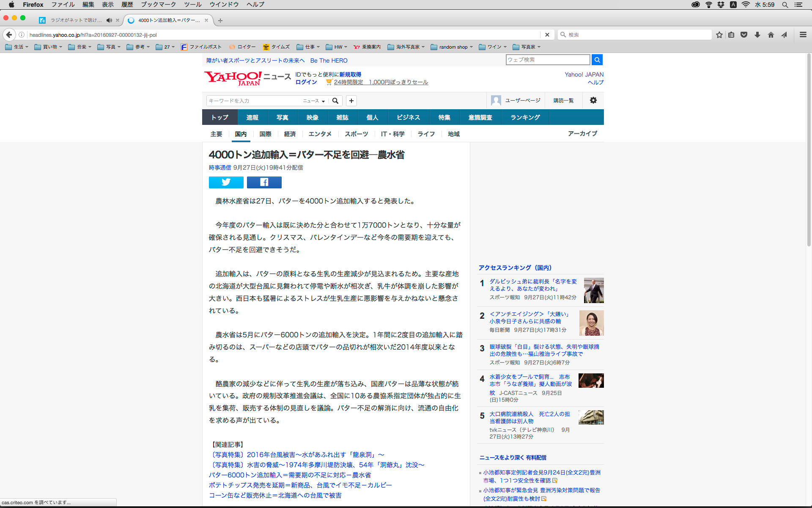Screen dimensions: 812x508
Task: Switch to the 経済 news tab
Action: (290, 134)
